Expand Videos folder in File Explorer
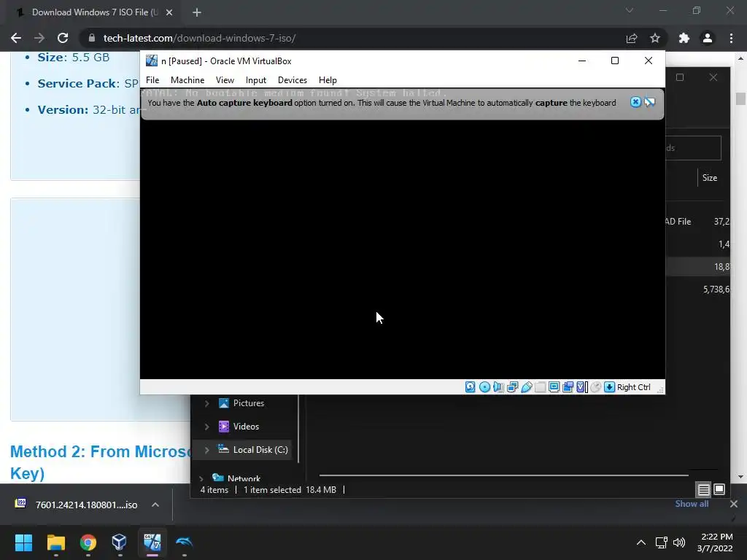The width and height of the screenshot is (747, 560). 206,427
